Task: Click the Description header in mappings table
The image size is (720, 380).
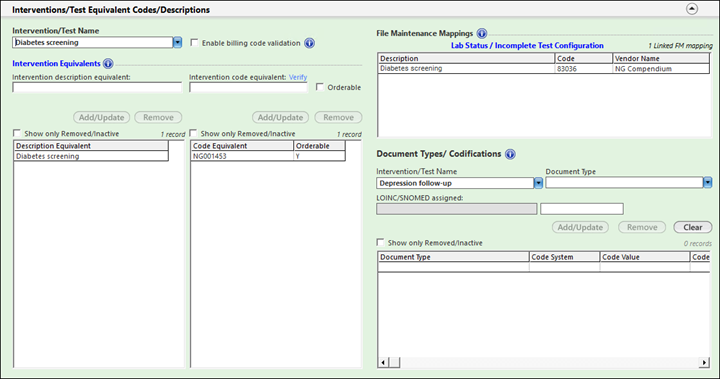Action: coord(466,58)
